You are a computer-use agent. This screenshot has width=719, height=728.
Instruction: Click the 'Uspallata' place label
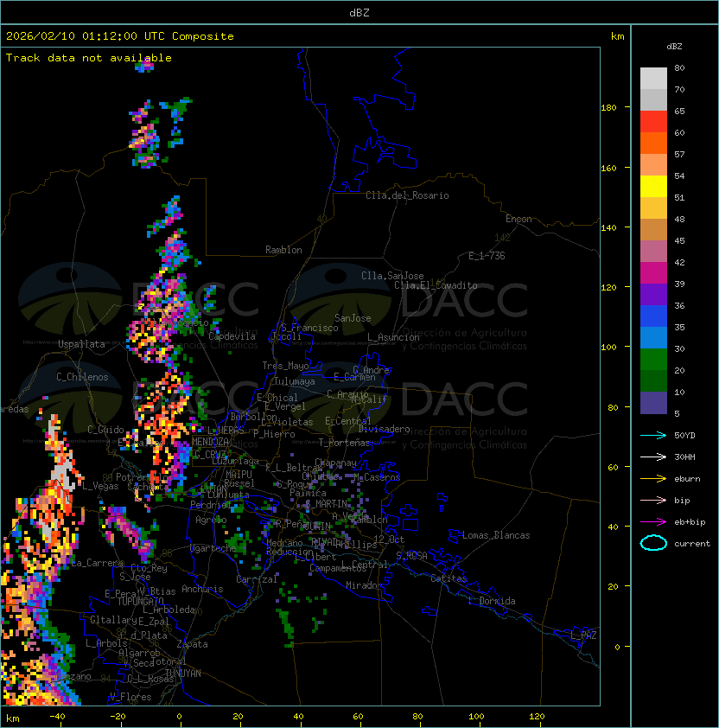81,344
